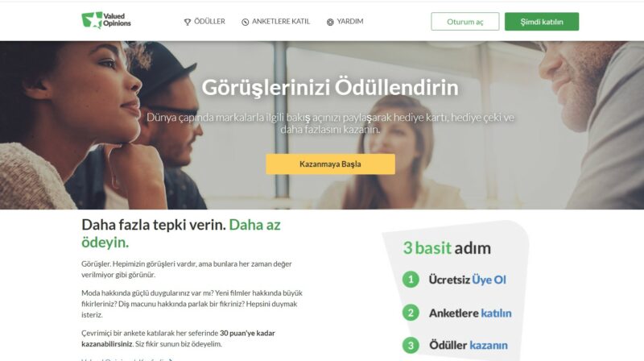Viewport: 644px width, 361px height.
Task: Click the Oturum aç button
Action: 465,22
